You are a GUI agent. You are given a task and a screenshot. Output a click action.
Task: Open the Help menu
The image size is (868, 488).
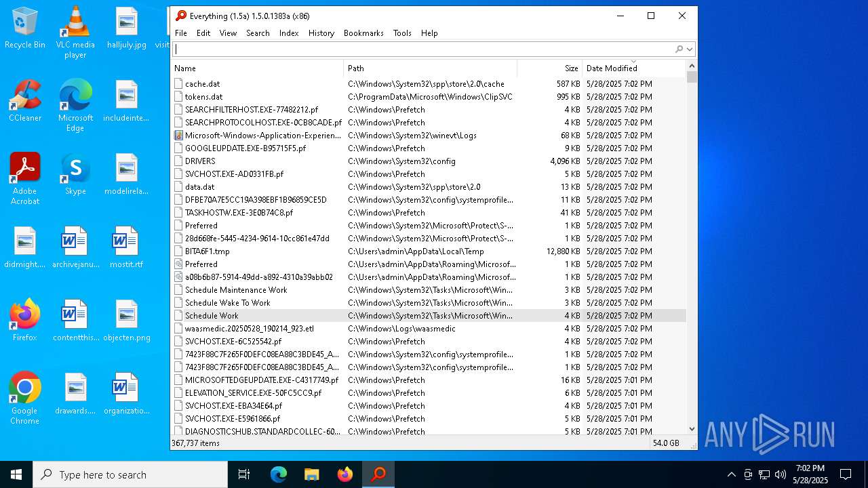point(429,33)
